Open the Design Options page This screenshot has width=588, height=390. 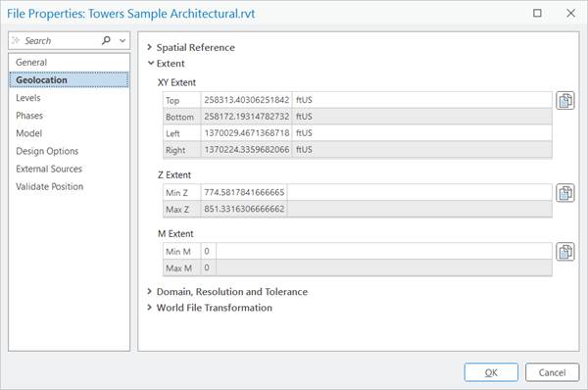(x=69, y=151)
